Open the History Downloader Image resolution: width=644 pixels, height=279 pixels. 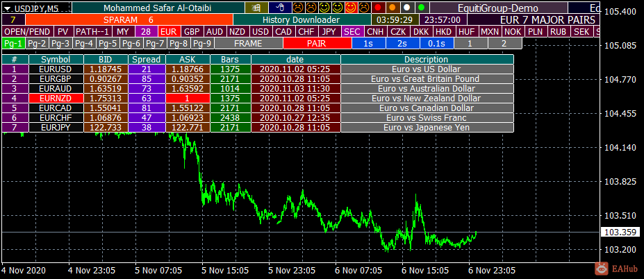tap(302, 19)
